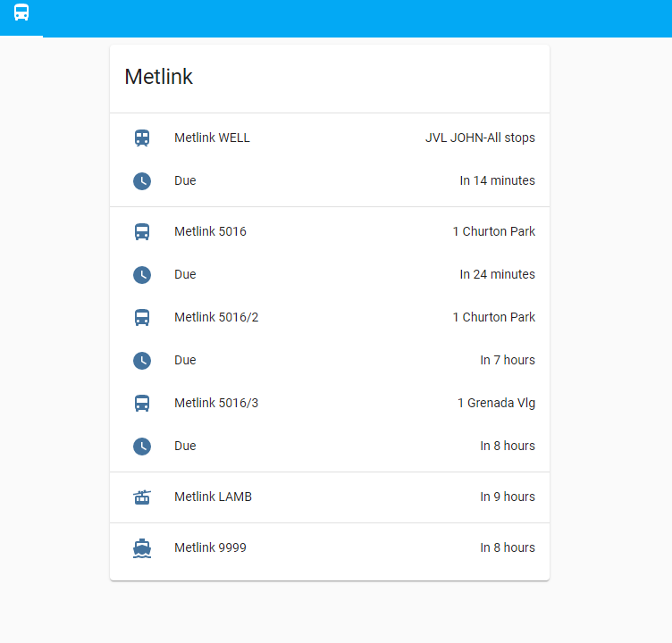The height and width of the screenshot is (643, 672).
Task: Click the ferry icon beside Metlink 9999
Action: (142, 548)
